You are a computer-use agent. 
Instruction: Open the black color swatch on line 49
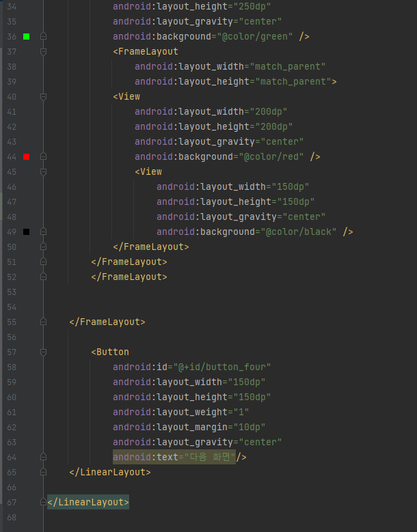point(26,232)
